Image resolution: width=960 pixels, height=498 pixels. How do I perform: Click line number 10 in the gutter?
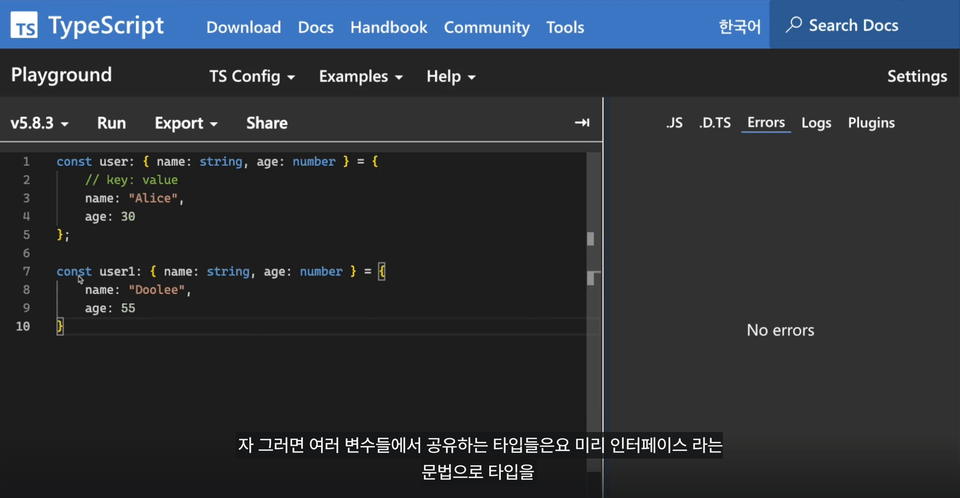pos(23,326)
